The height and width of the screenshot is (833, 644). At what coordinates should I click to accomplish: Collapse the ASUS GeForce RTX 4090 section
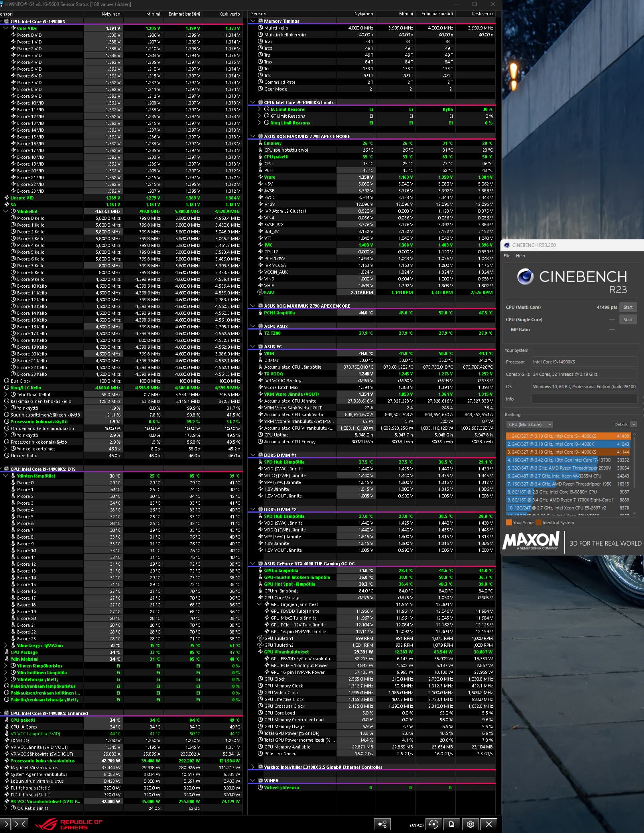coord(253,564)
